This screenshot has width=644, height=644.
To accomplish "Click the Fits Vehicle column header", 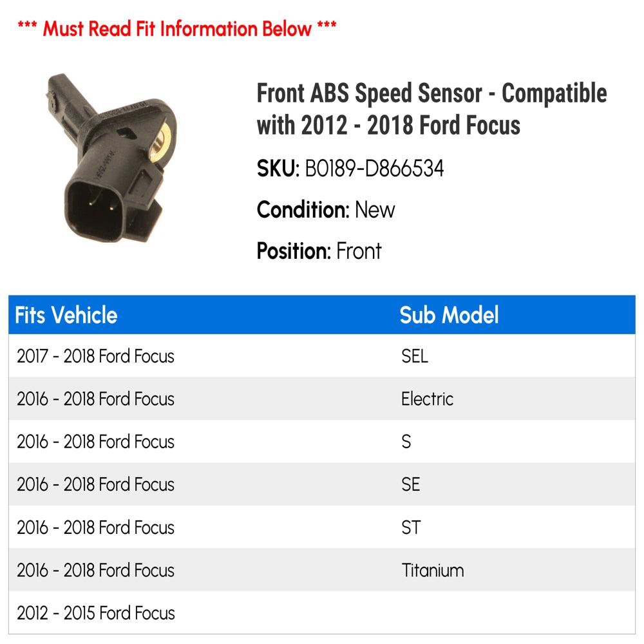I will (66, 316).
